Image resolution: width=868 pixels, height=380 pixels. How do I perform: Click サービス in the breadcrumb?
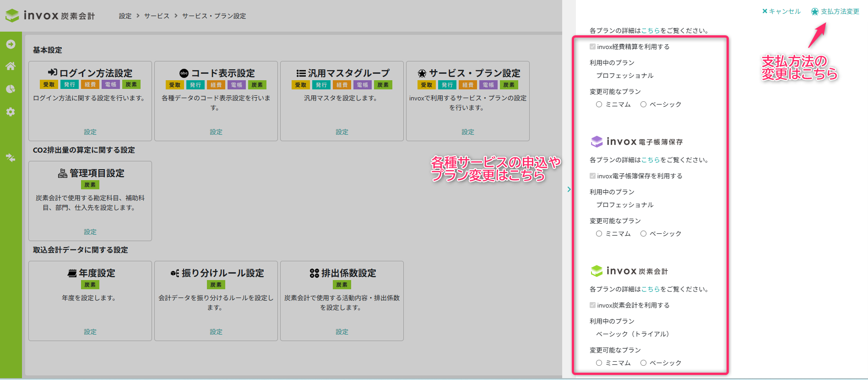tap(157, 16)
